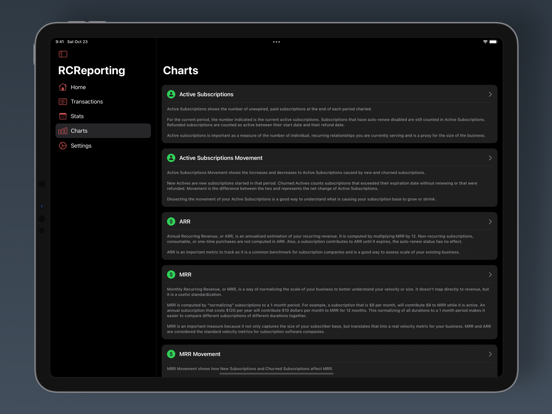Select the Charts sidebar label

click(x=79, y=131)
